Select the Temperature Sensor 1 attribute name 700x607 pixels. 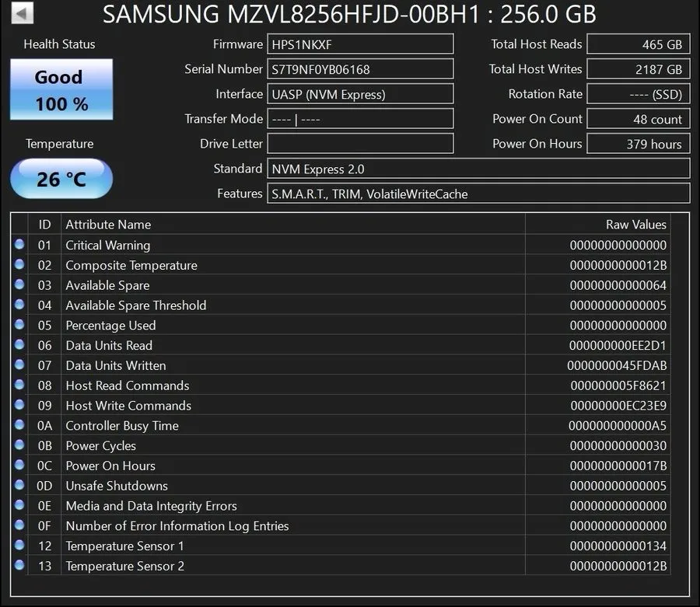point(124,546)
